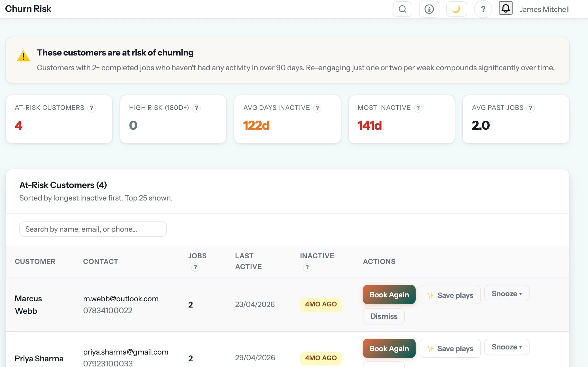The height and width of the screenshot is (367, 588).
Task: Click the yellow warning triangle icon
Action: coord(23,56)
